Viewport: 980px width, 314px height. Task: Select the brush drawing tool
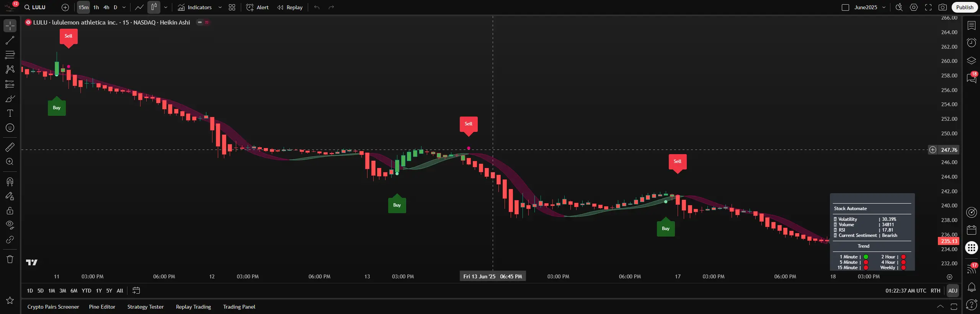click(10, 99)
